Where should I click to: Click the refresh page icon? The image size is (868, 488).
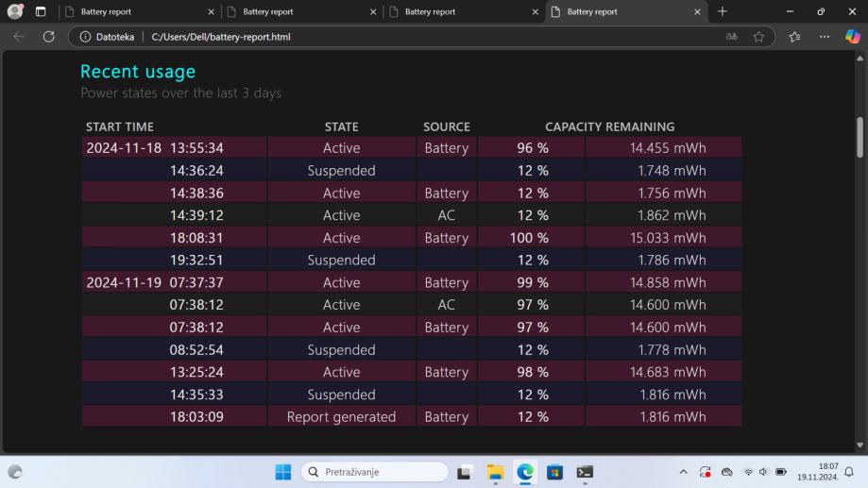coord(48,37)
